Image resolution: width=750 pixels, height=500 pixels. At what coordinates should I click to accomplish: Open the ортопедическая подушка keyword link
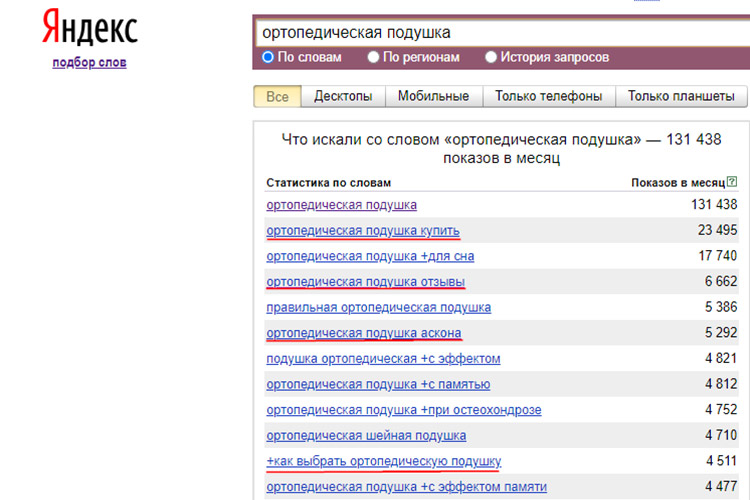tap(342, 205)
